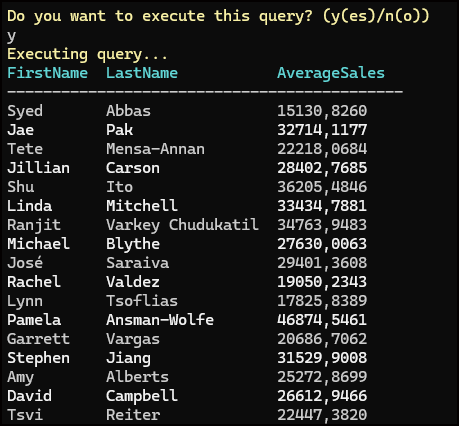459x426 pixels.
Task: Click first name 'Rachel'
Action: pyautogui.click(x=34, y=282)
